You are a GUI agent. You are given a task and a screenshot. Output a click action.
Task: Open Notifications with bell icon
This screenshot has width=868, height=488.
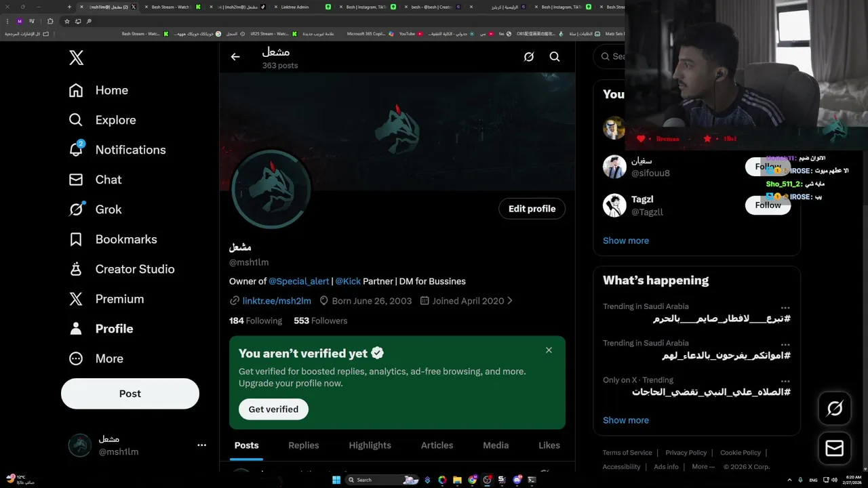pos(117,150)
